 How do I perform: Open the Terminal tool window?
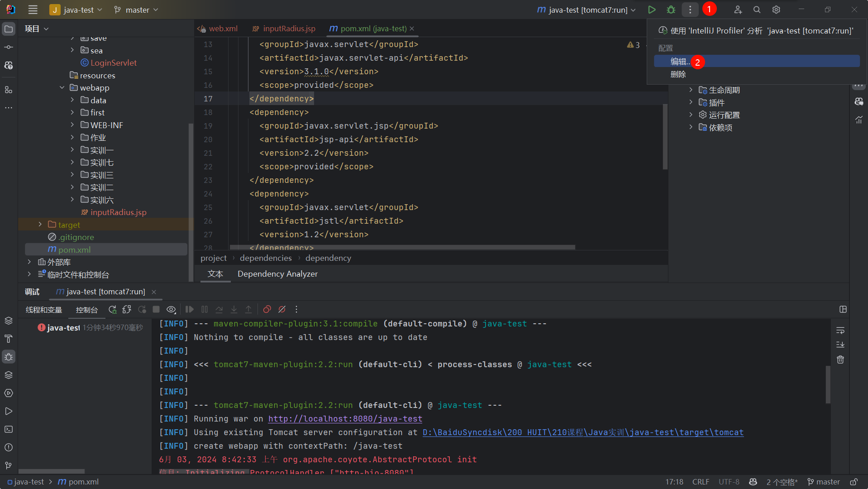tap(9, 429)
